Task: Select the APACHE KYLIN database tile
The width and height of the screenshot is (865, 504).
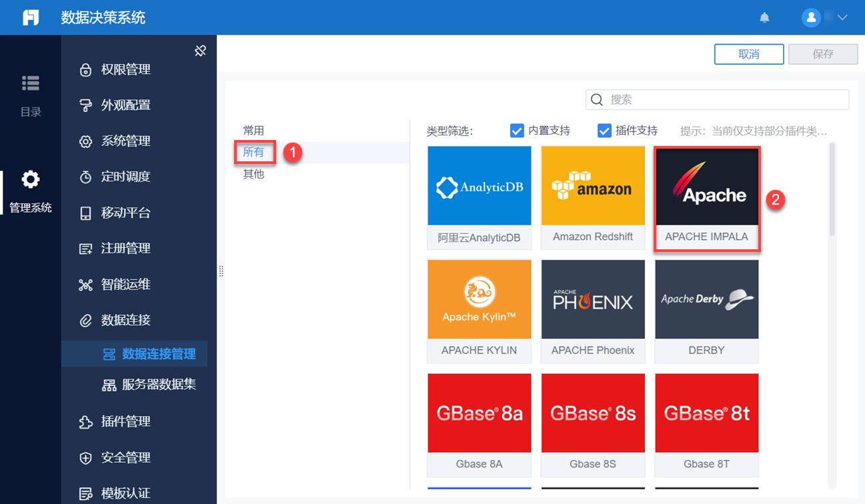Action: click(x=480, y=311)
